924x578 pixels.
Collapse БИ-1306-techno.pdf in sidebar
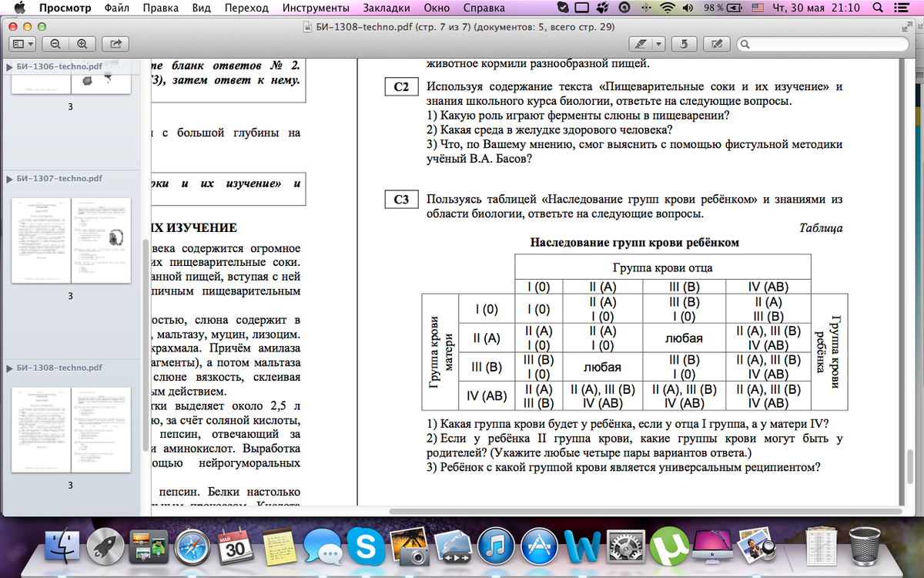coord(10,67)
